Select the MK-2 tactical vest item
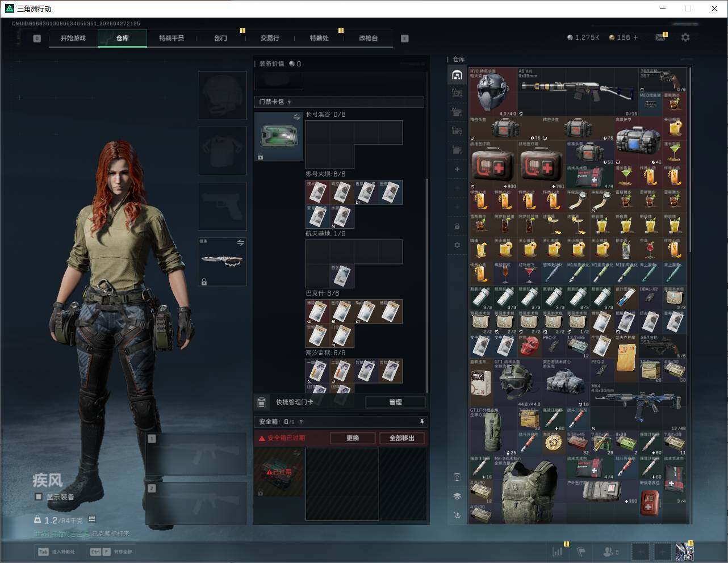The image size is (728, 563). 529,491
